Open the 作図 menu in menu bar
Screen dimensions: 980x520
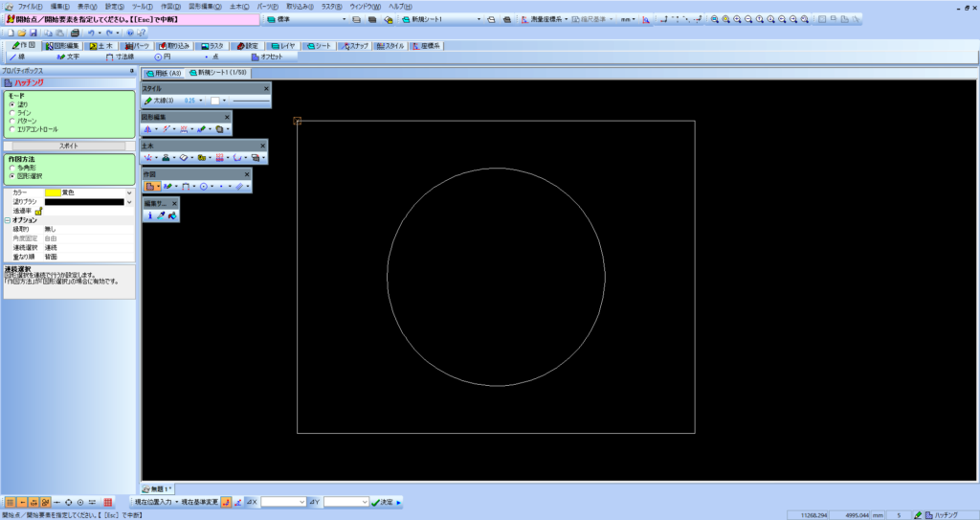coord(170,7)
